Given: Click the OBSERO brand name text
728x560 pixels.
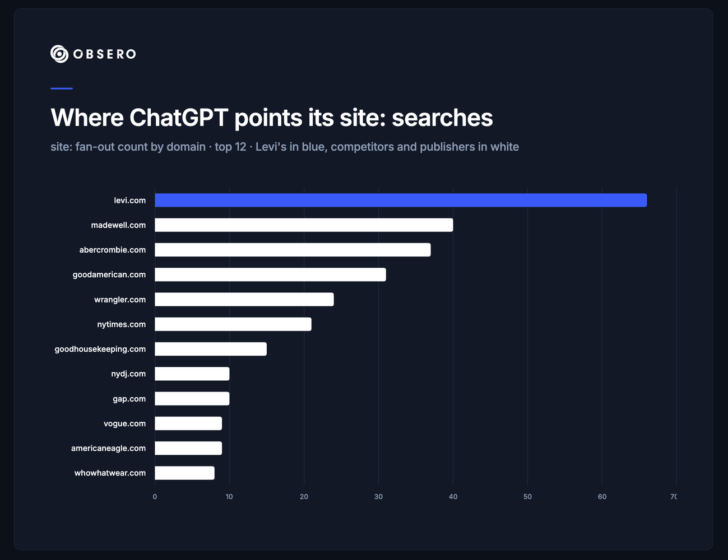Looking at the screenshot, I should click(x=105, y=54).
